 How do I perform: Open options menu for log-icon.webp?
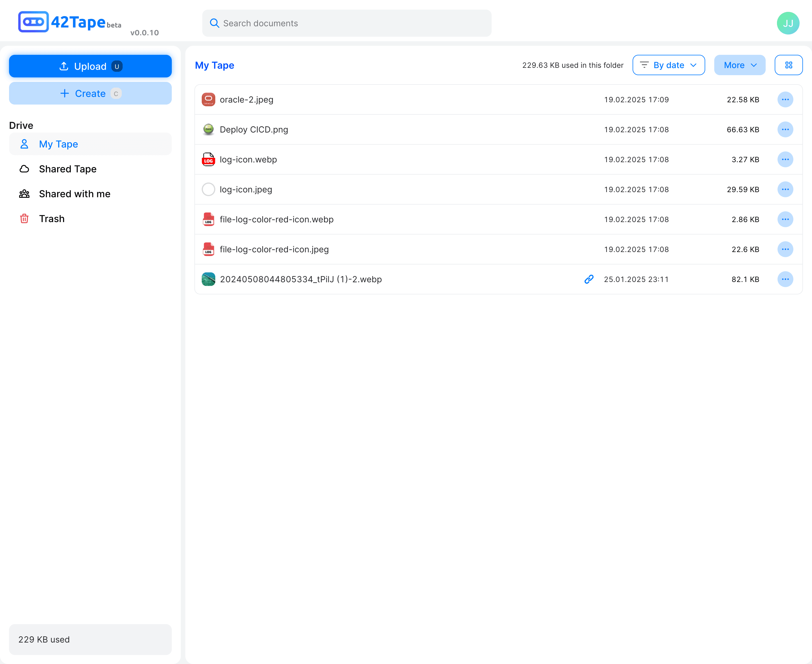tap(785, 159)
